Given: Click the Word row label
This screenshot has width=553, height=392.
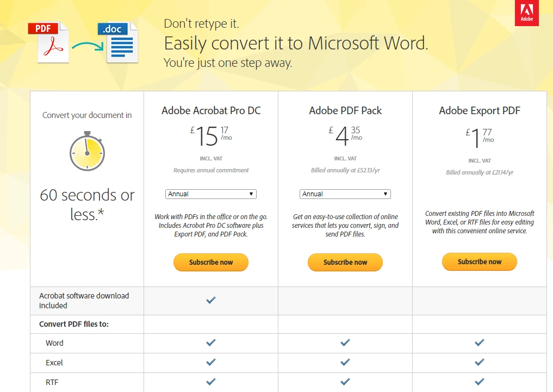Looking at the screenshot, I should 54,343.
